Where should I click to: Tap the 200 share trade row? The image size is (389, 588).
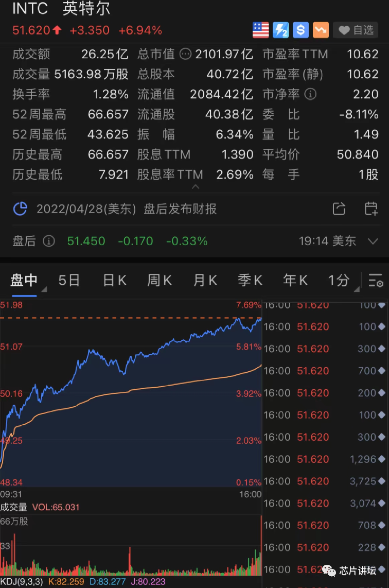[x=325, y=393]
